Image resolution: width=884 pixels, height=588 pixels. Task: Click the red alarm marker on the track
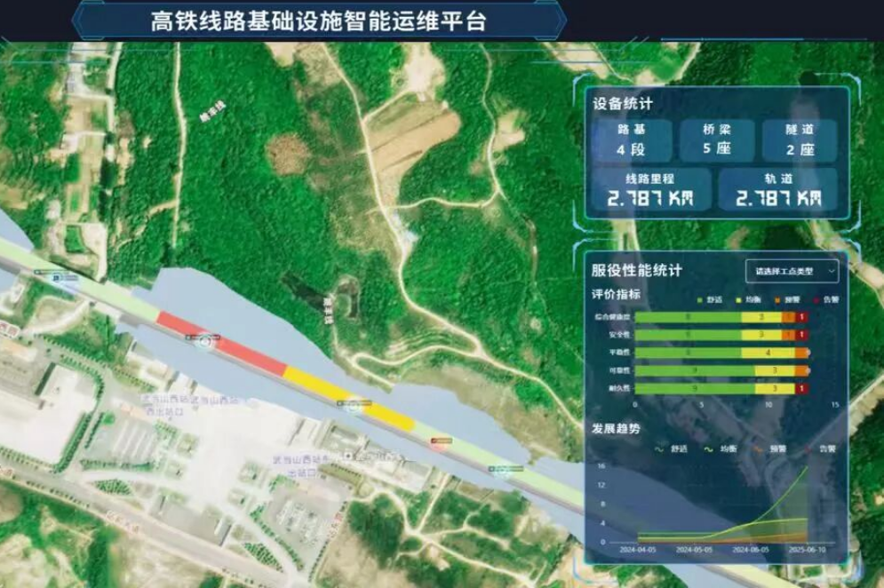pos(441,441)
